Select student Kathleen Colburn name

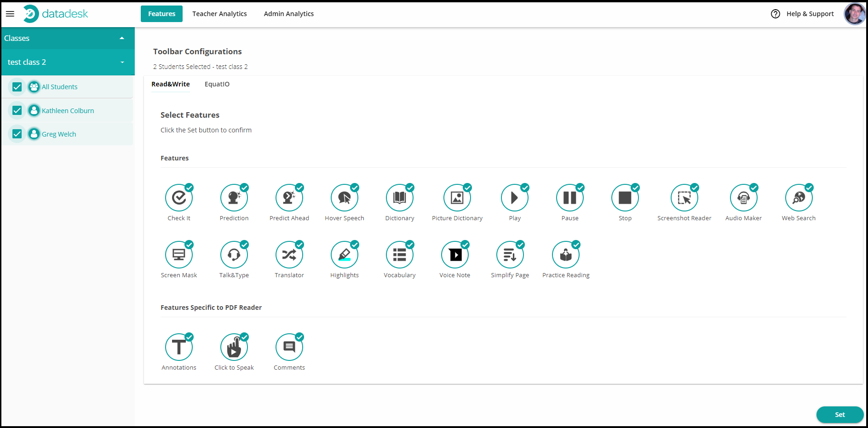[68, 111]
